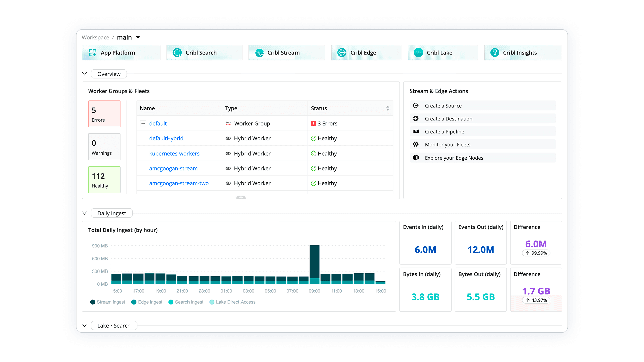Click Create a Pipeline action

point(483,132)
